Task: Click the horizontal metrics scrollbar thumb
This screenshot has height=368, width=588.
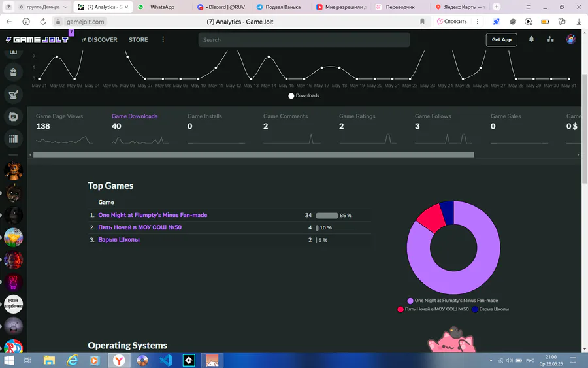Action: [x=253, y=154]
